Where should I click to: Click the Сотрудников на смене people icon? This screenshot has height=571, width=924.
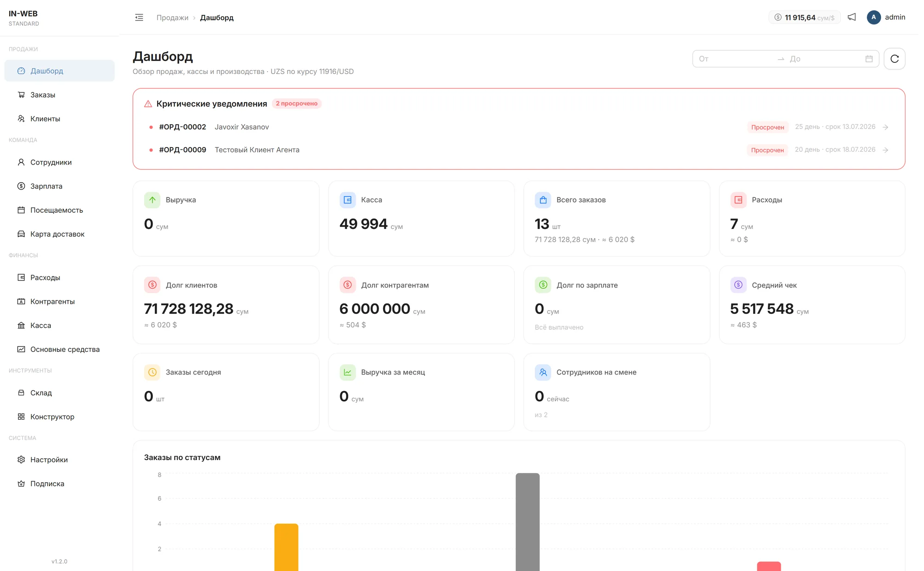coord(543,372)
